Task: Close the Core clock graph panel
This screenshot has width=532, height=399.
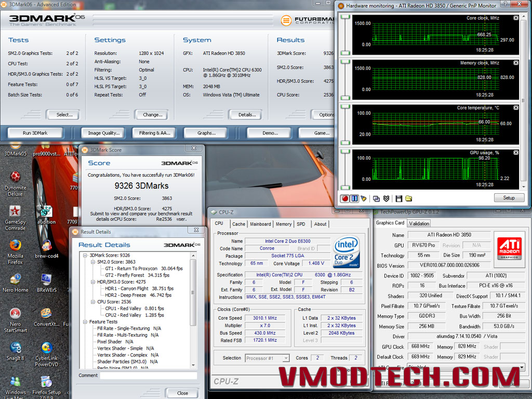Action: (516, 18)
